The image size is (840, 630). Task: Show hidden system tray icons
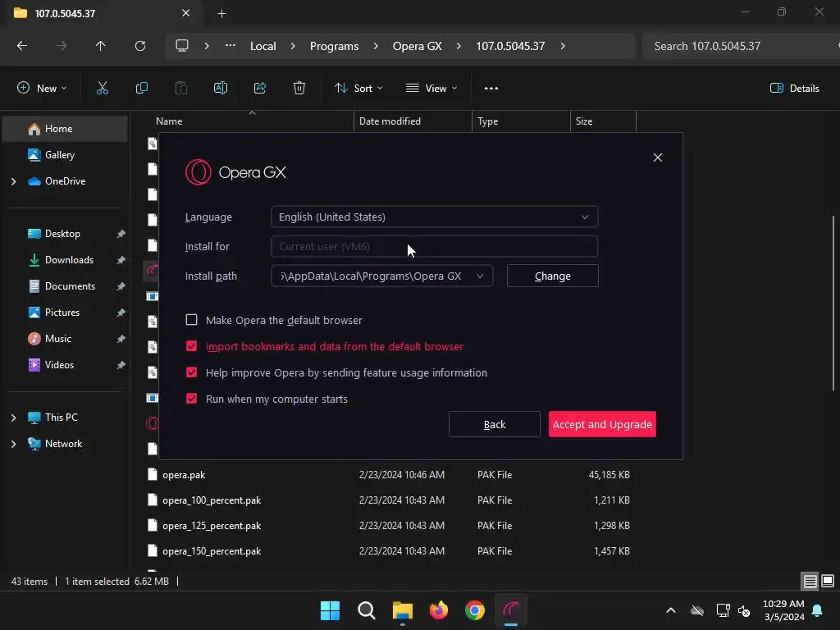[x=671, y=610]
